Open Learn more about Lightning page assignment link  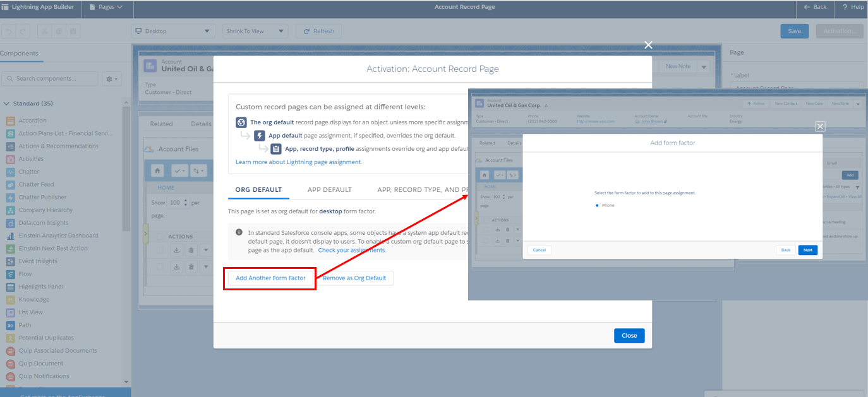(299, 162)
